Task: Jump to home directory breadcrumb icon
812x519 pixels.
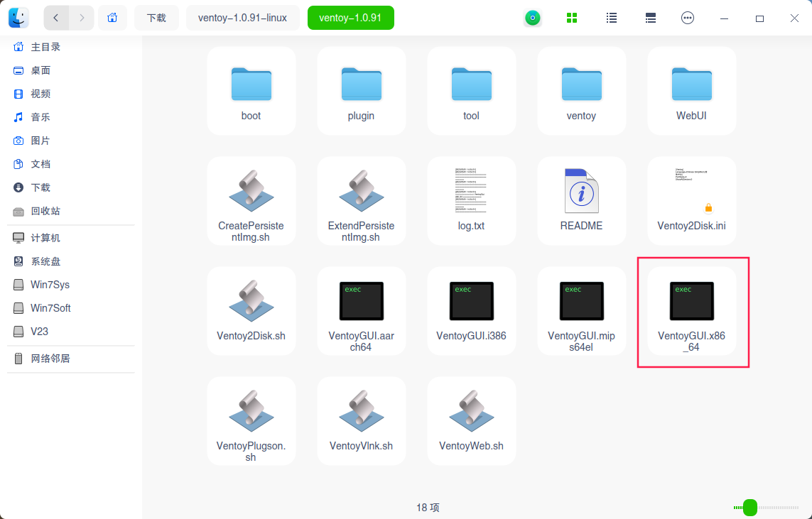Action: click(x=112, y=18)
